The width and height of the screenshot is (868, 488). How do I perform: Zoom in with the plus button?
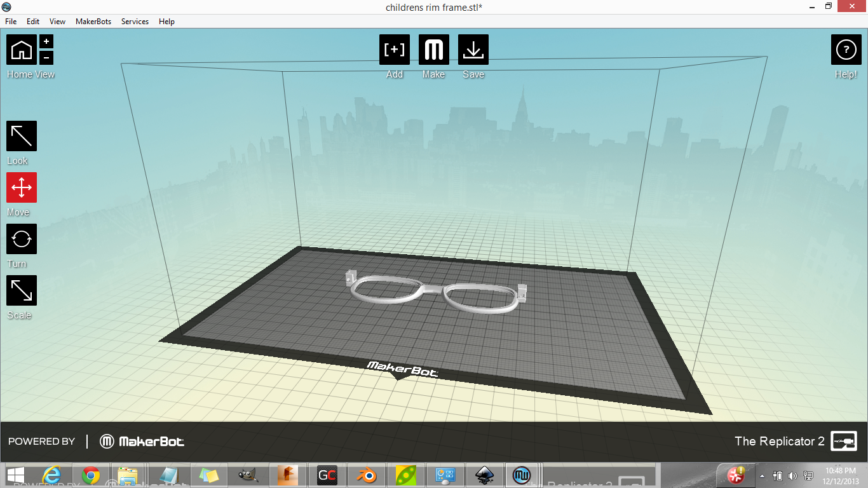coord(46,41)
